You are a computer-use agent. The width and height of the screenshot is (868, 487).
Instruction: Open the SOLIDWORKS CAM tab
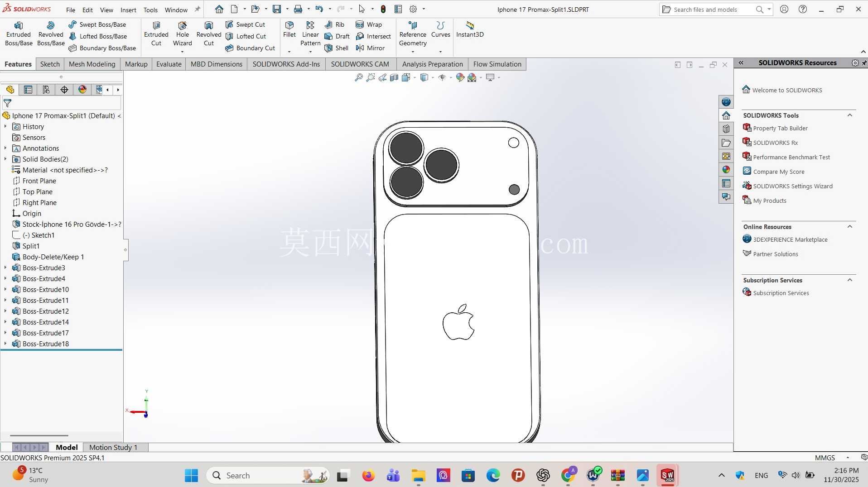[x=360, y=64]
